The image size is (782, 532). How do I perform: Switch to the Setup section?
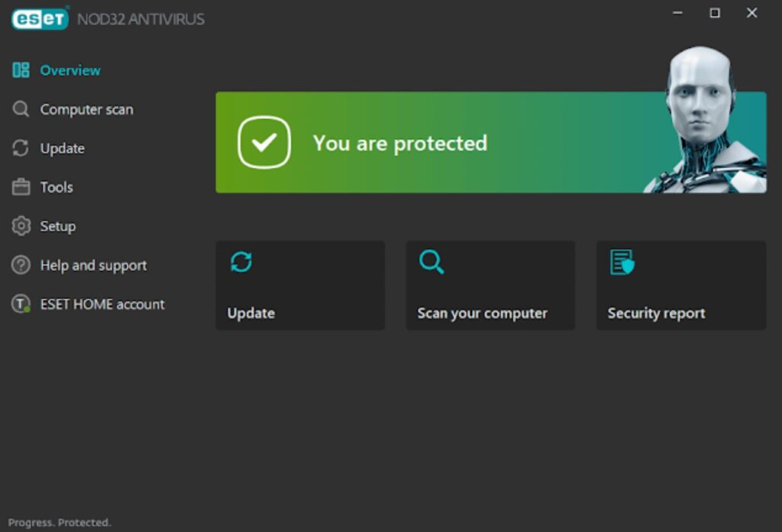57,226
